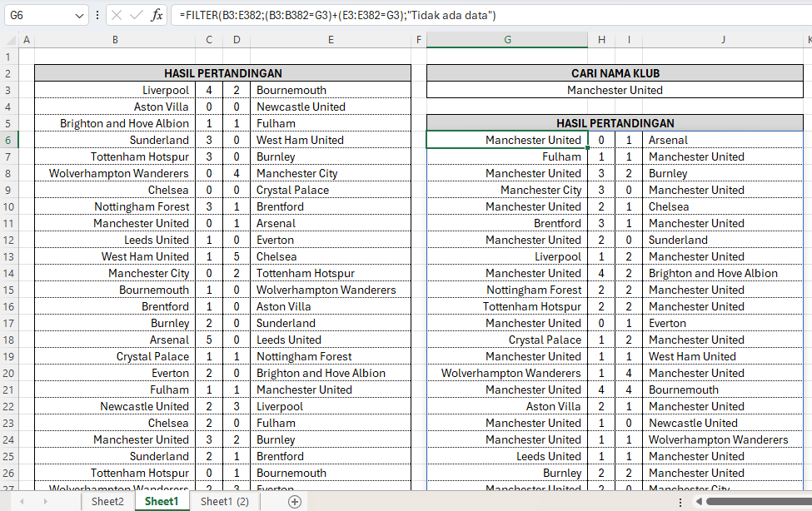Select Tottenham Hotspur in column E row 14
The width and height of the screenshot is (812, 511).
point(331,273)
